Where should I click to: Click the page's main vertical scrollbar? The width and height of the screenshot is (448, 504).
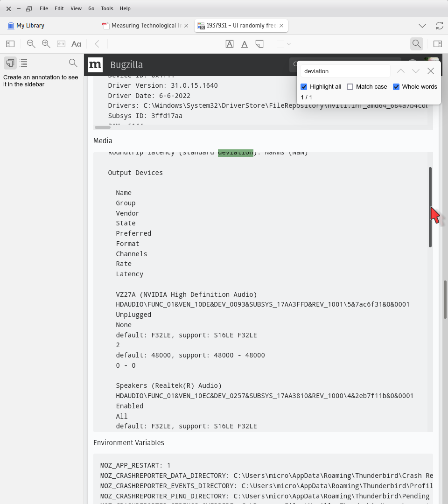[x=445, y=299]
